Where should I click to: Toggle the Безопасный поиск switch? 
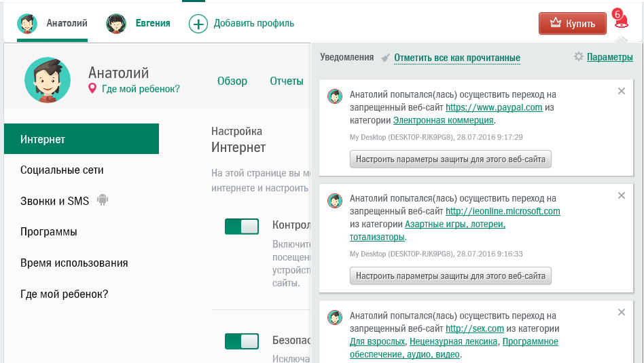[242, 341]
